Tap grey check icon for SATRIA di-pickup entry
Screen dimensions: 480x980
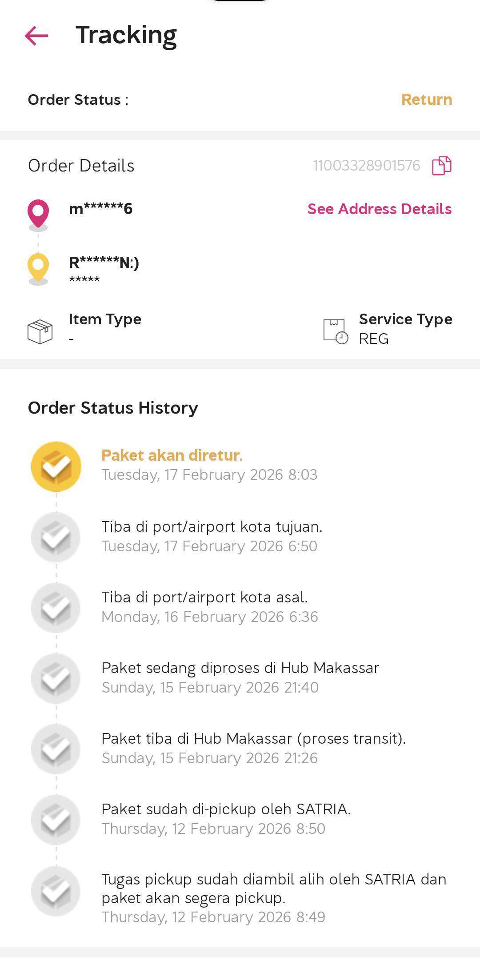[x=56, y=819]
